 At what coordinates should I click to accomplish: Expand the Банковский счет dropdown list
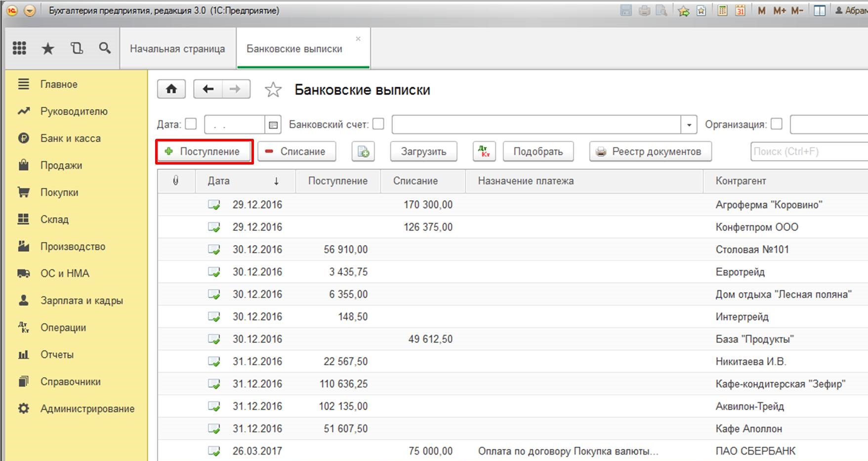689,125
